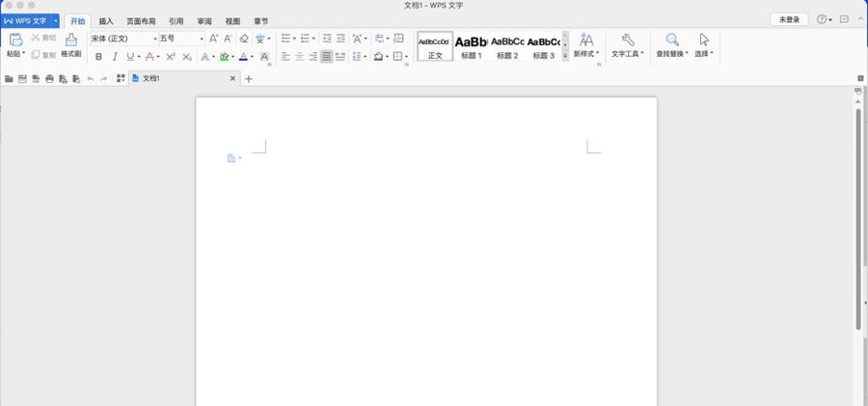Click the Find and Replace (查找替换) magnifier
Screen dimensions: 868x406
[x=672, y=41]
